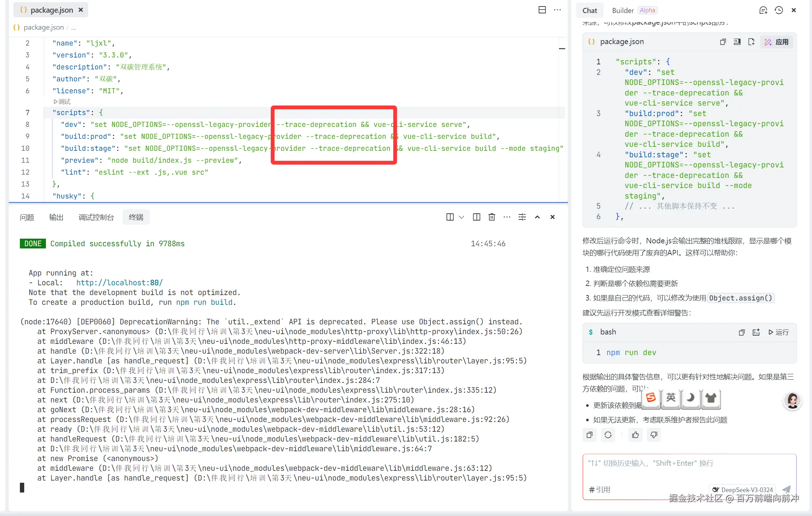Click the terminal kill trash icon
Screen dimensions: 812x516
click(491, 217)
